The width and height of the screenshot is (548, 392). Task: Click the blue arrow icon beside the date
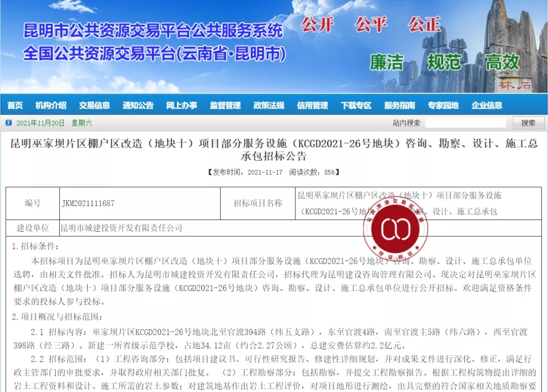(x=9, y=123)
